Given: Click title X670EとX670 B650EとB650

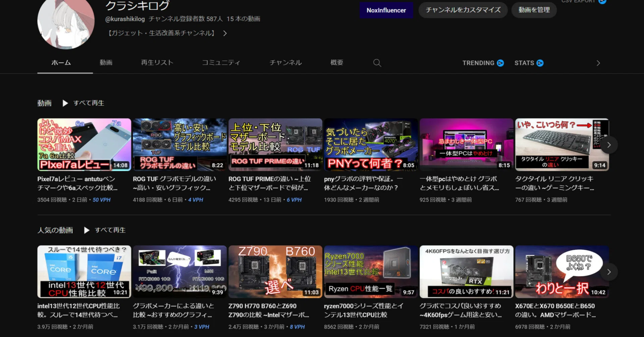Looking at the screenshot, I should (x=555, y=311).
